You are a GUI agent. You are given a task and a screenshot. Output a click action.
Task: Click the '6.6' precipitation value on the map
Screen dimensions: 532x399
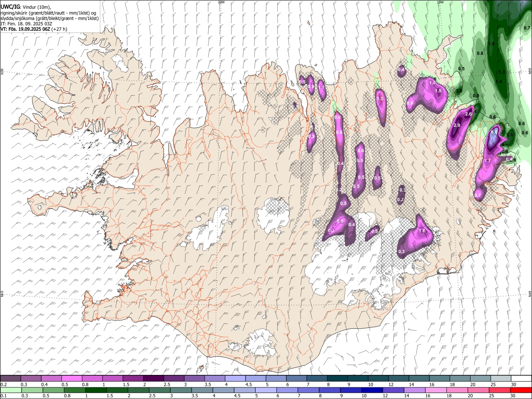494,132
